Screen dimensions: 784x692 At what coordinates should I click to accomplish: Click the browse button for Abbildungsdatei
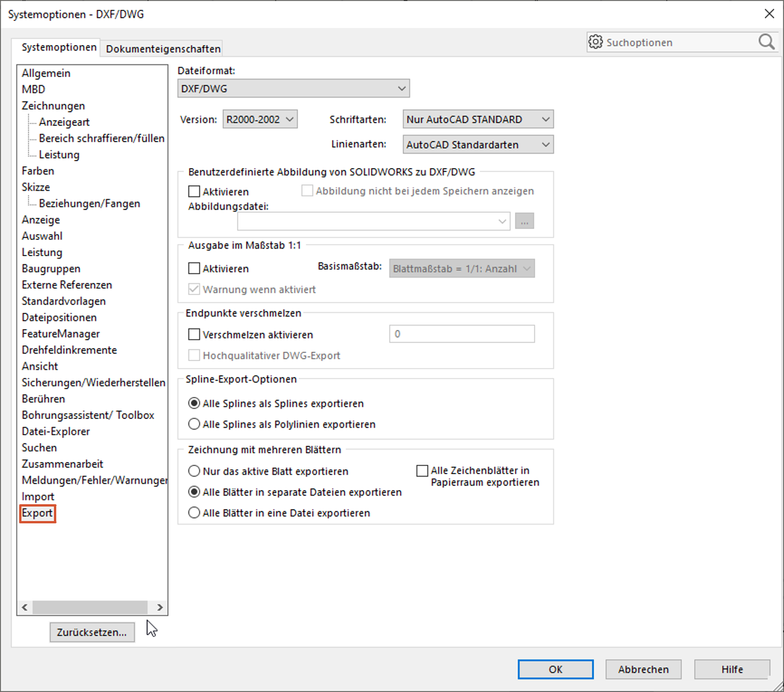[x=524, y=221]
